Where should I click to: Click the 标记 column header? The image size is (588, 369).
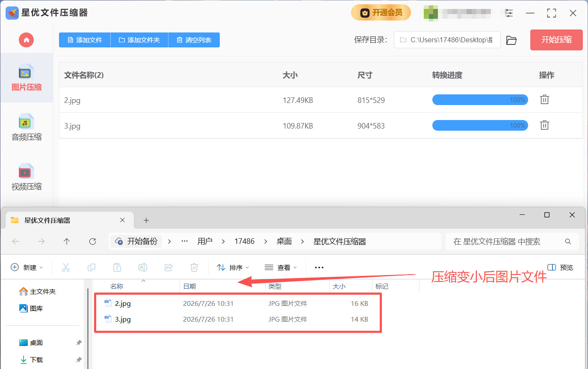[x=382, y=286]
